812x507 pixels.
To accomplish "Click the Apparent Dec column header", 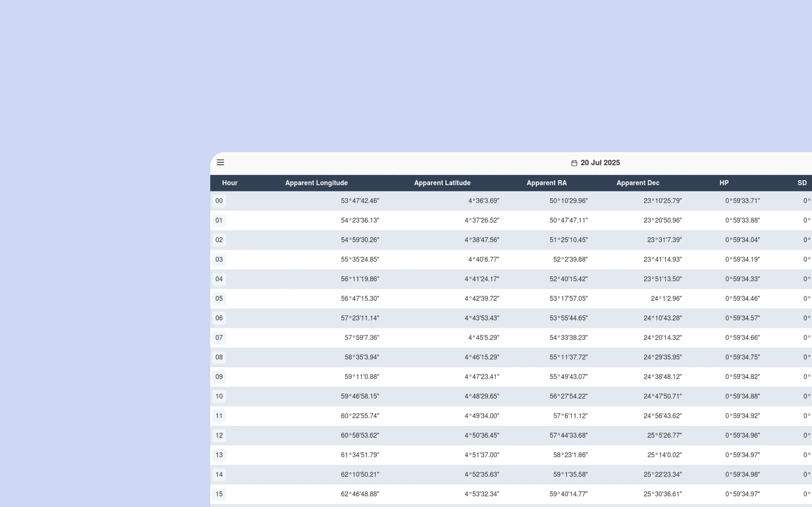I will (638, 183).
